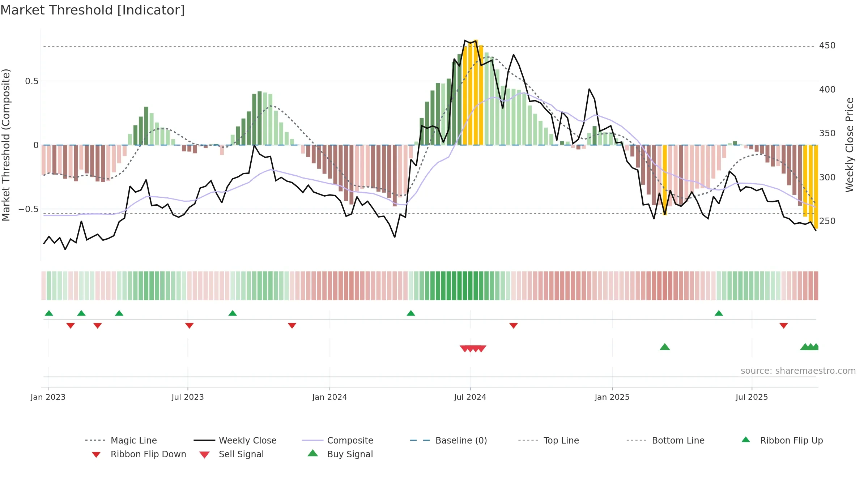Click the earliest red ribbon flip down marker
Image resolution: width=868 pixels, height=488 pixels.
71,326
